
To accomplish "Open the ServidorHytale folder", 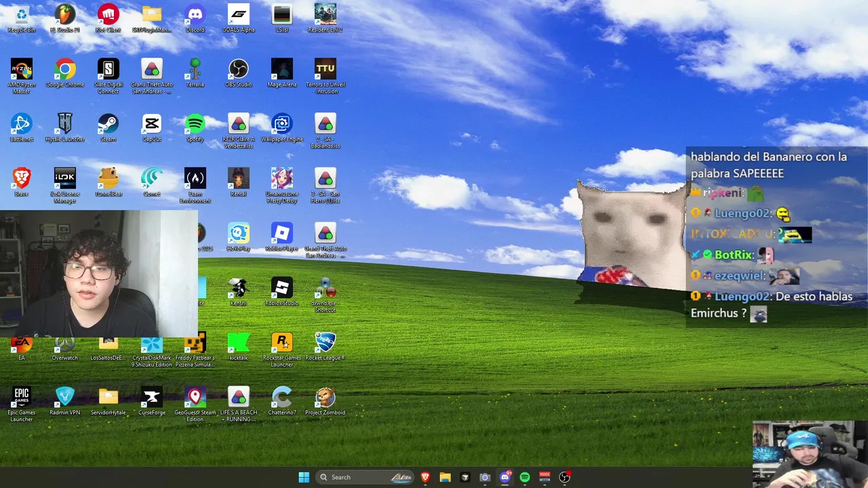I will point(108,401).
